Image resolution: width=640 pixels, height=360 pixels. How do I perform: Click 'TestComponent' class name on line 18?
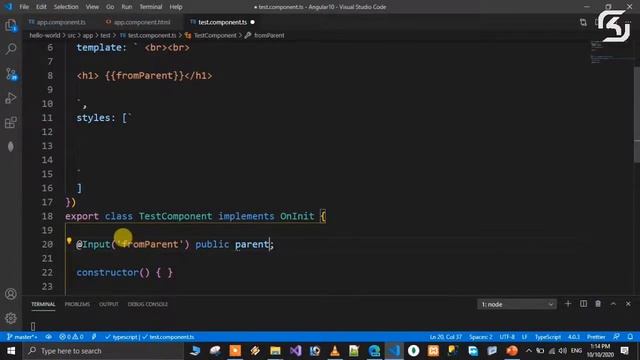(176, 216)
